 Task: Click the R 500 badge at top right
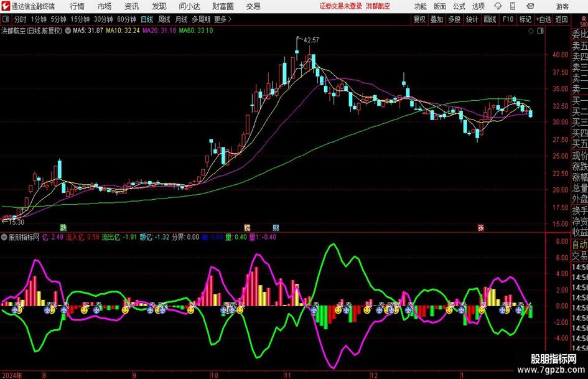[584, 21]
